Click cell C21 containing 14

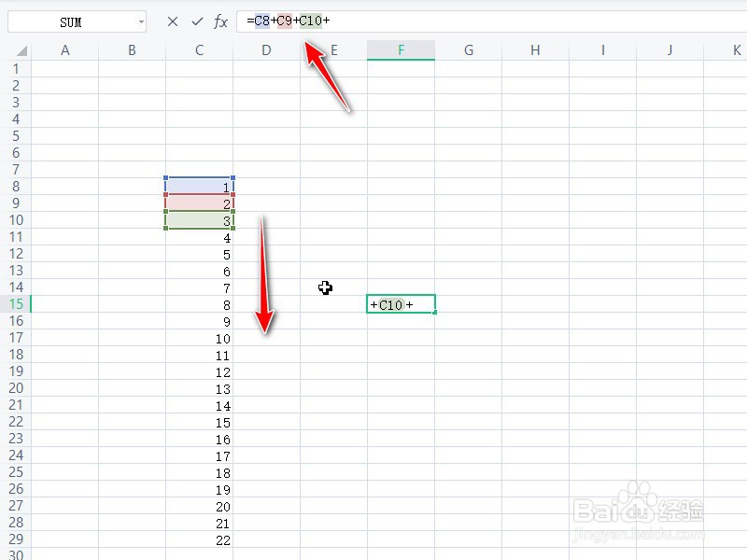(199, 405)
